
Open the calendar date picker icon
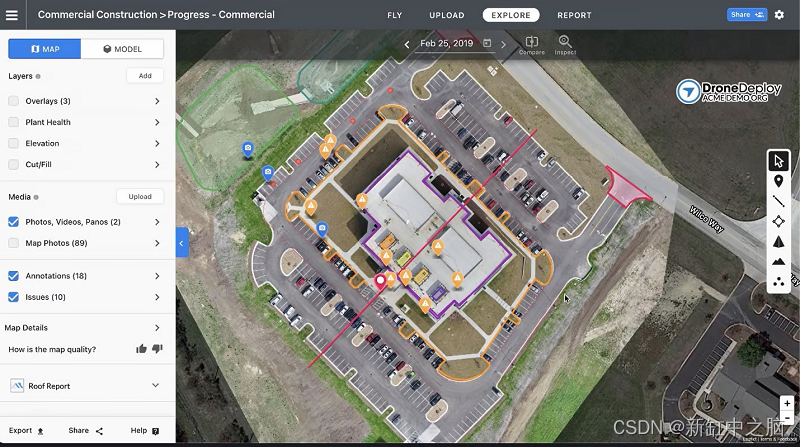coord(487,43)
